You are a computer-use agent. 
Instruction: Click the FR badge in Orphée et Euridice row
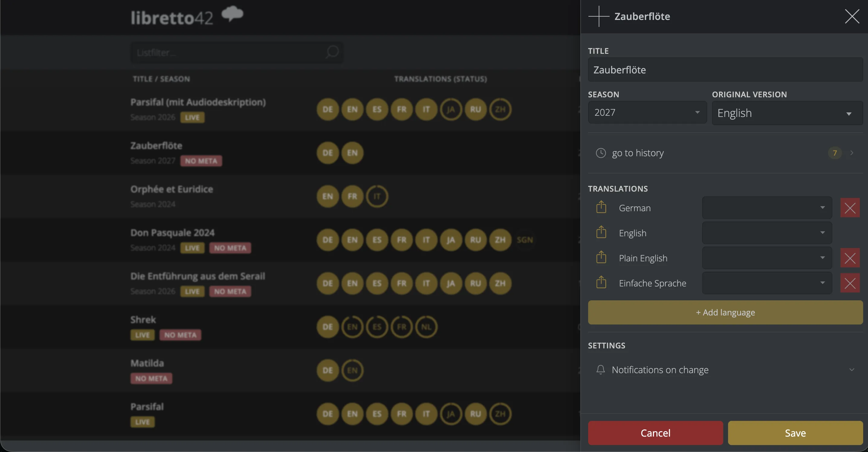point(352,196)
